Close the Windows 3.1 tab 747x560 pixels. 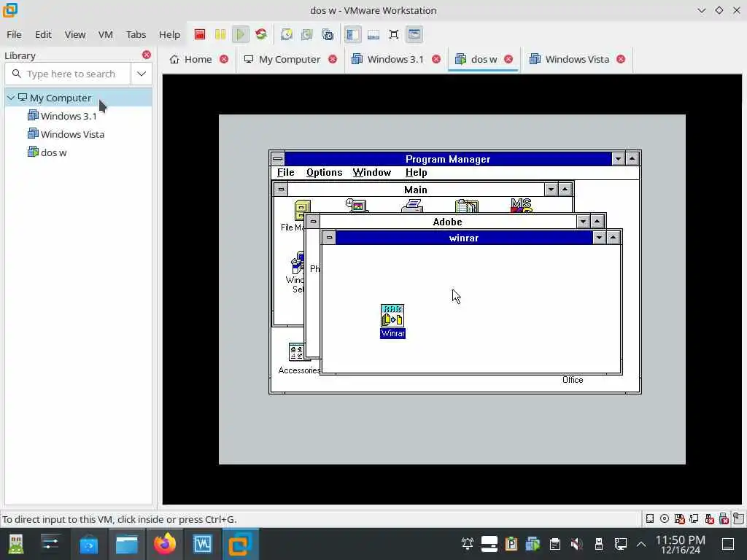[x=436, y=59]
